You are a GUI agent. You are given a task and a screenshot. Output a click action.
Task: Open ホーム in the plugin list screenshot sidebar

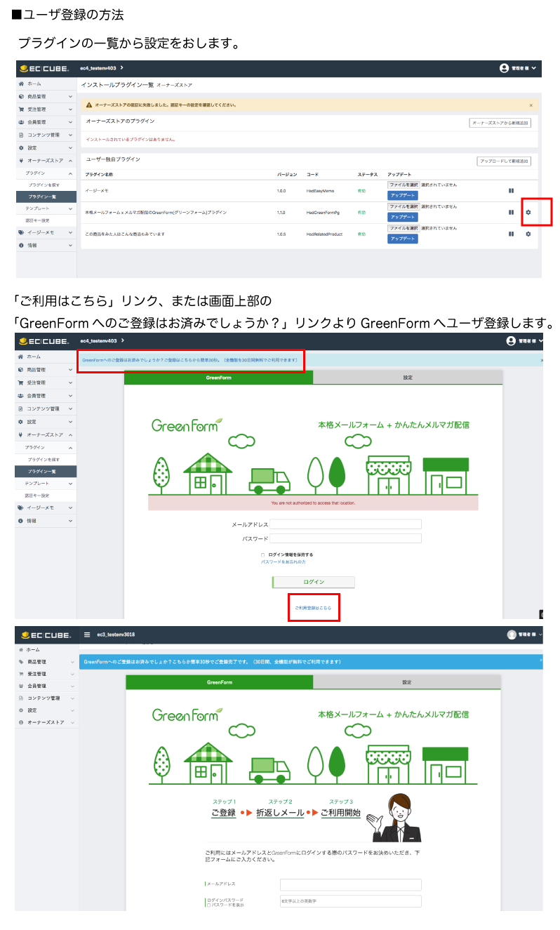pyautogui.click(x=46, y=84)
